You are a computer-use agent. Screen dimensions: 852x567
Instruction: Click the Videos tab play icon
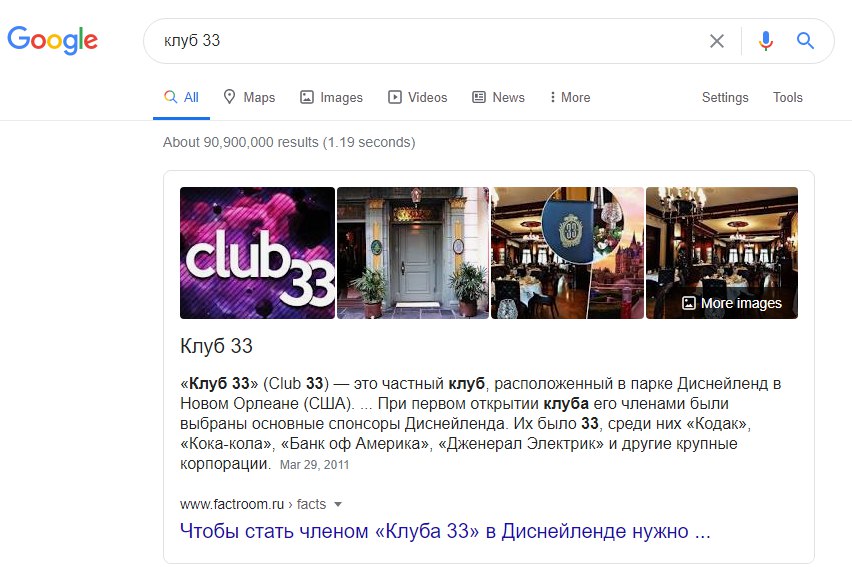click(x=394, y=97)
